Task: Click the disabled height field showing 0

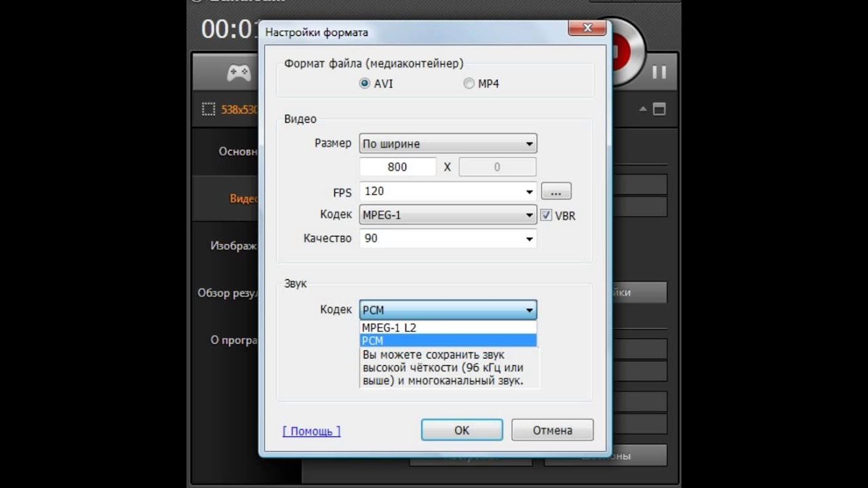Action: point(497,167)
